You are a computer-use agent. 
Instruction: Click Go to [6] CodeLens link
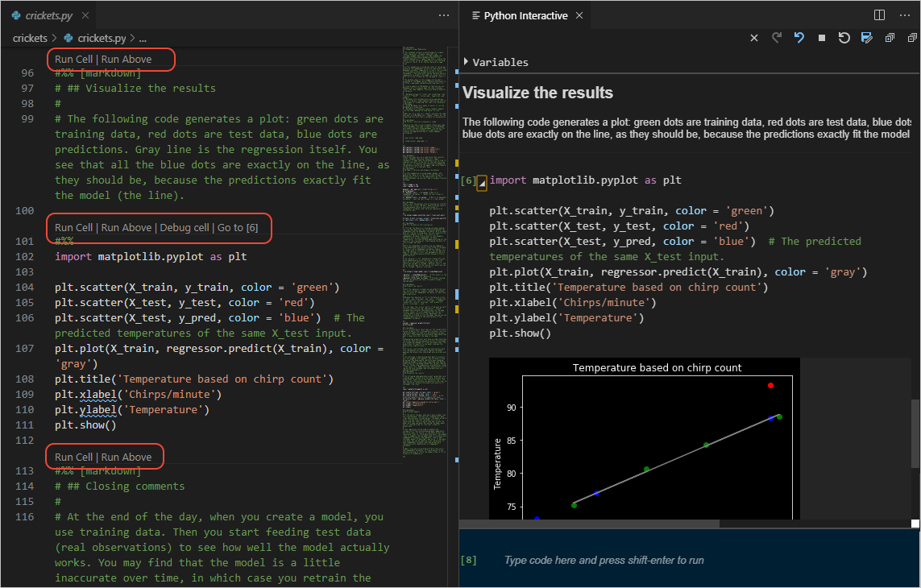239,228
